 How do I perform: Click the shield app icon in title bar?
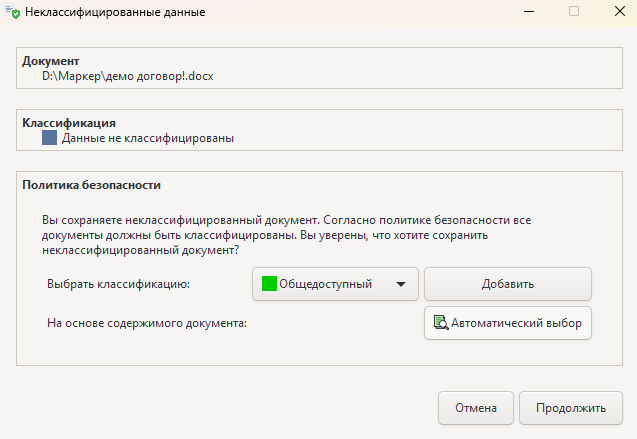[x=13, y=12]
